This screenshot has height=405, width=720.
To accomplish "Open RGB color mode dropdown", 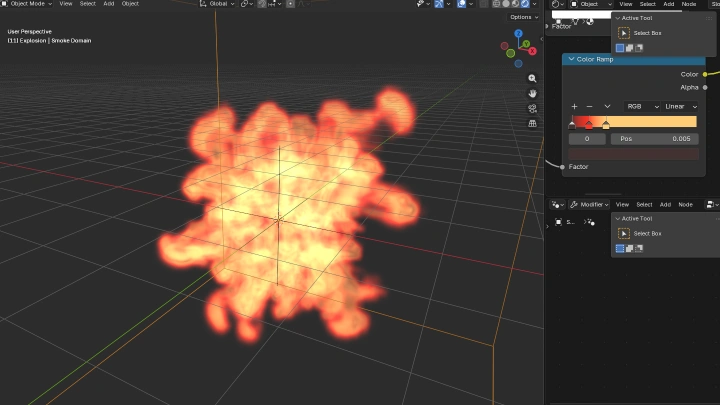I will (642, 107).
